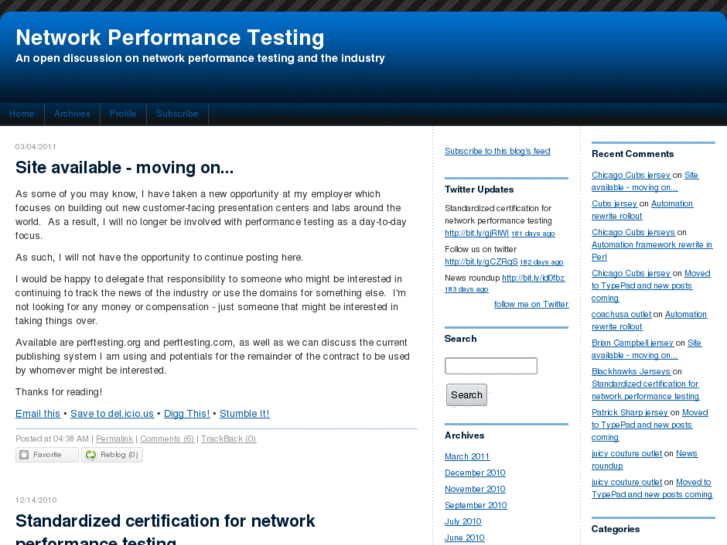Click the Favorite button

point(47,455)
